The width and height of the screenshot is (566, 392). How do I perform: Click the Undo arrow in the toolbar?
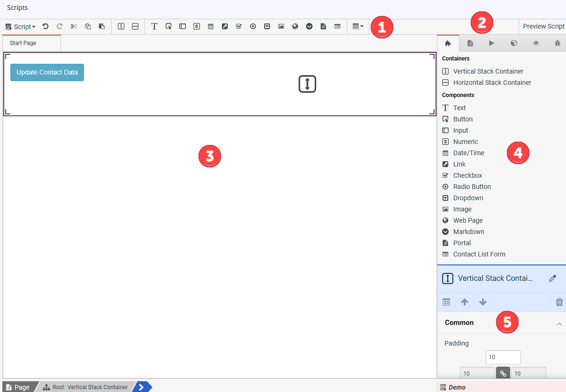(45, 27)
